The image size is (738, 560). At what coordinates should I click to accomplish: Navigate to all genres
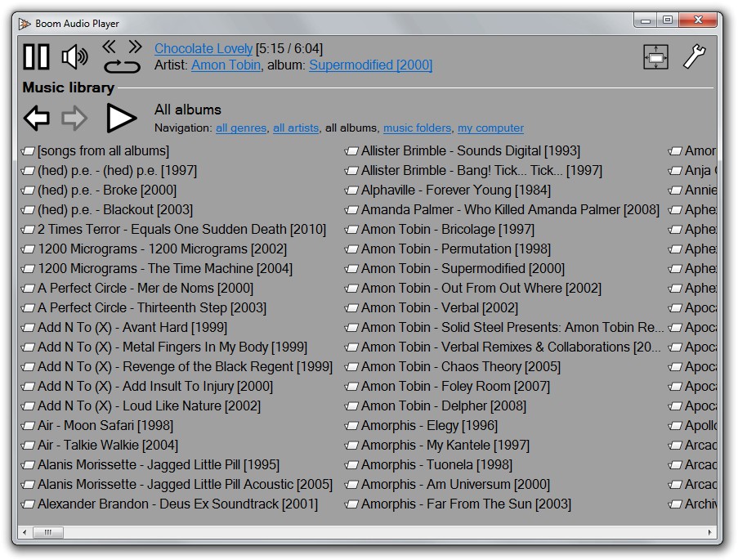[x=241, y=128]
